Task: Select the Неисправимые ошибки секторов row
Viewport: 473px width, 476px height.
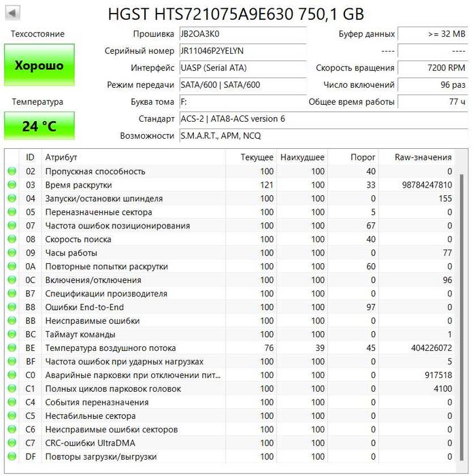Action: coord(230,429)
